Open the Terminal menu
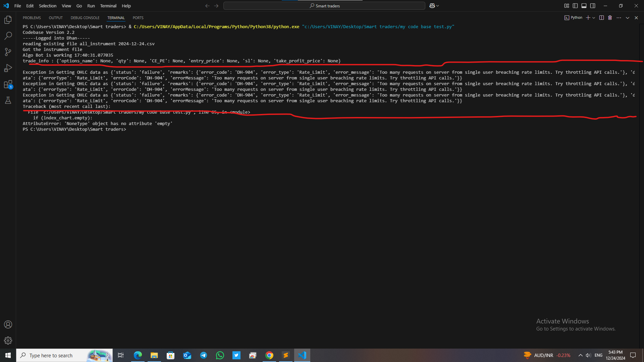The width and height of the screenshot is (644, 362). tap(108, 6)
